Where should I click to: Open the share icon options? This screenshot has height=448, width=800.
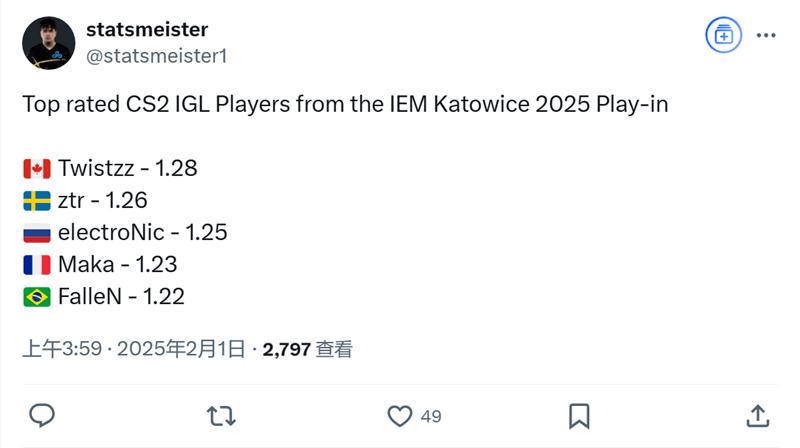(758, 415)
